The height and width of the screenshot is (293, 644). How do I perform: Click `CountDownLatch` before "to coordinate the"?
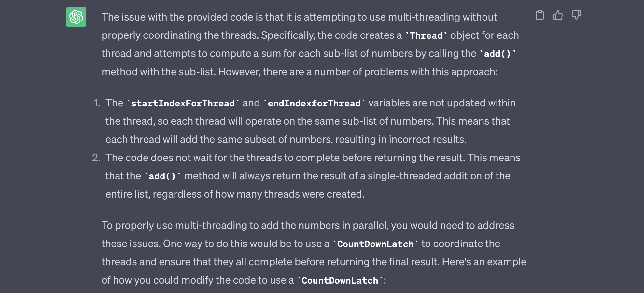pos(375,244)
